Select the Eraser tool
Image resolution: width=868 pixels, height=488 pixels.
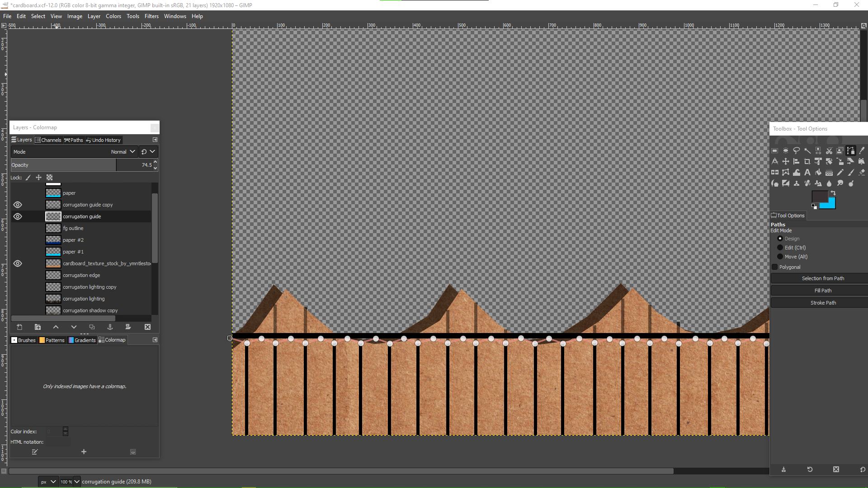[x=862, y=173]
